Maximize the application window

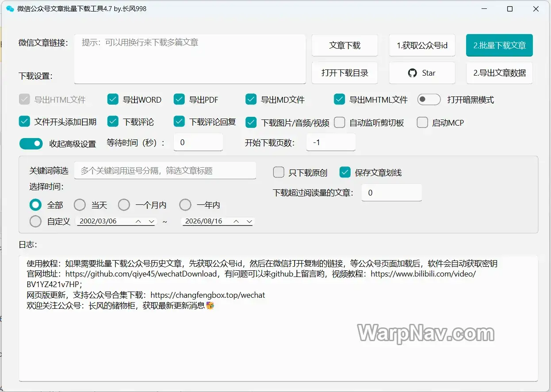click(x=510, y=9)
